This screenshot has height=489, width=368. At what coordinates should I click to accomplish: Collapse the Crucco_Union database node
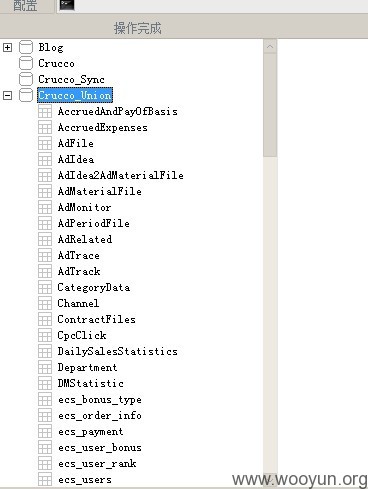pyautogui.click(x=7, y=96)
